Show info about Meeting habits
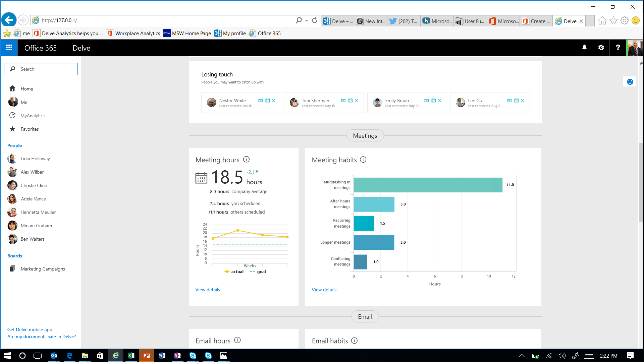 pyautogui.click(x=363, y=160)
